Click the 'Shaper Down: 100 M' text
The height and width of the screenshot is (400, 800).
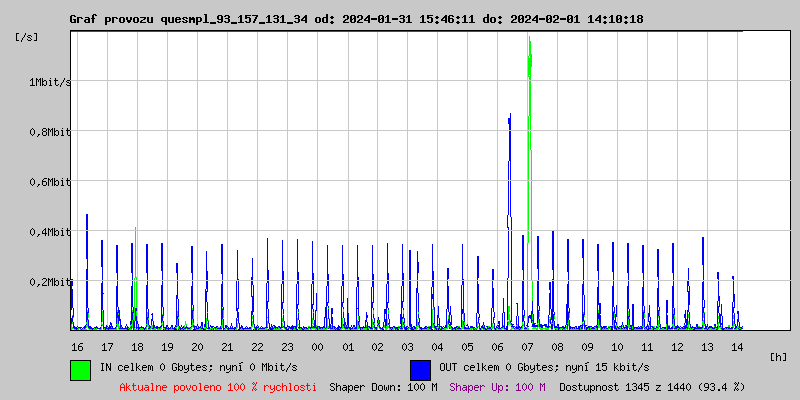pos(383,387)
